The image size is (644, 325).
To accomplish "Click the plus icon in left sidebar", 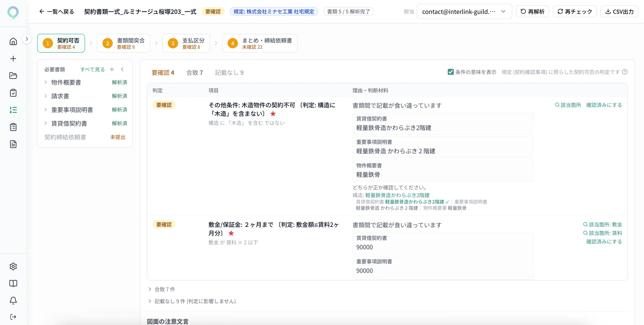I will [13, 58].
